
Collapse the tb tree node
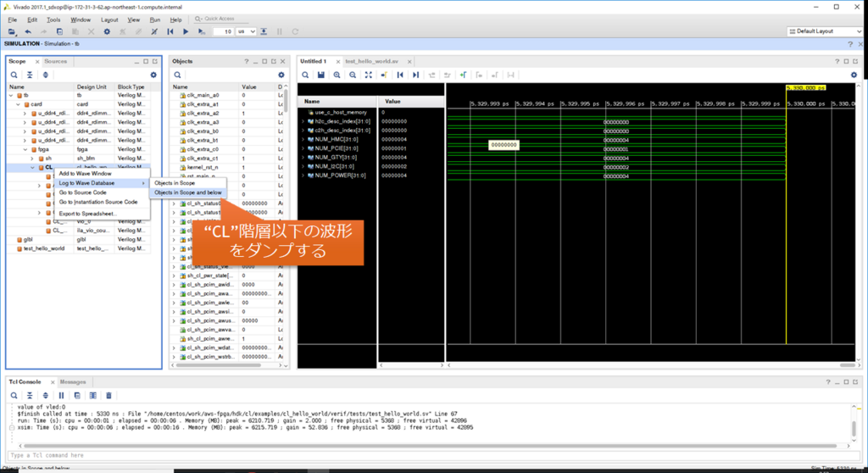11,95
